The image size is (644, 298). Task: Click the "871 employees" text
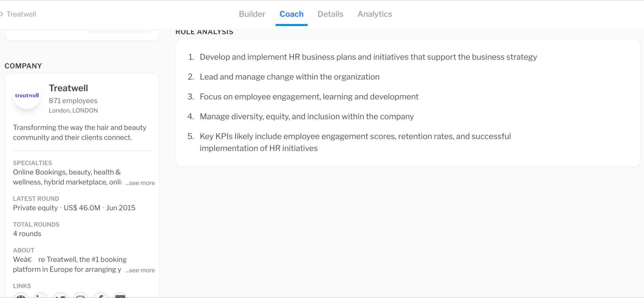pyautogui.click(x=73, y=101)
